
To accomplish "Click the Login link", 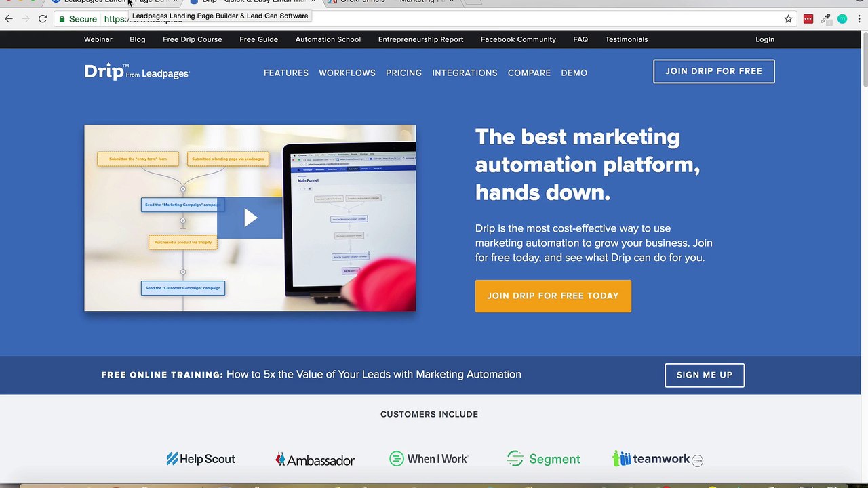I will [x=765, y=39].
